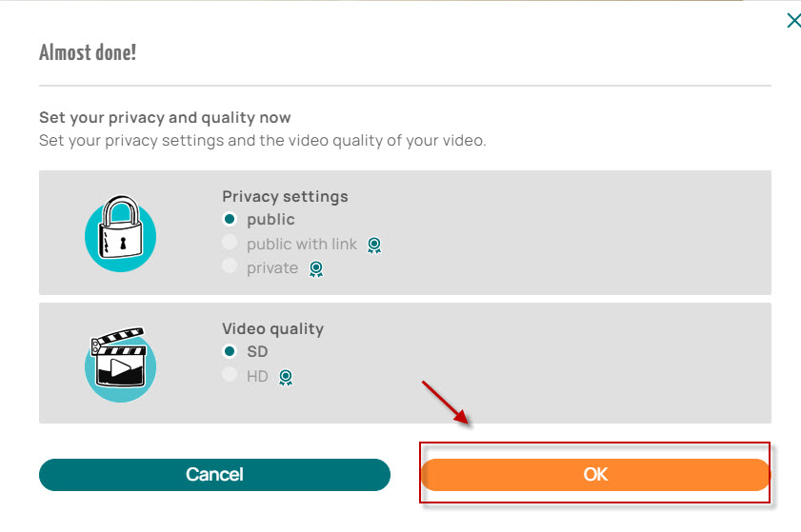Click the red arrow annotation

(x=445, y=403)
